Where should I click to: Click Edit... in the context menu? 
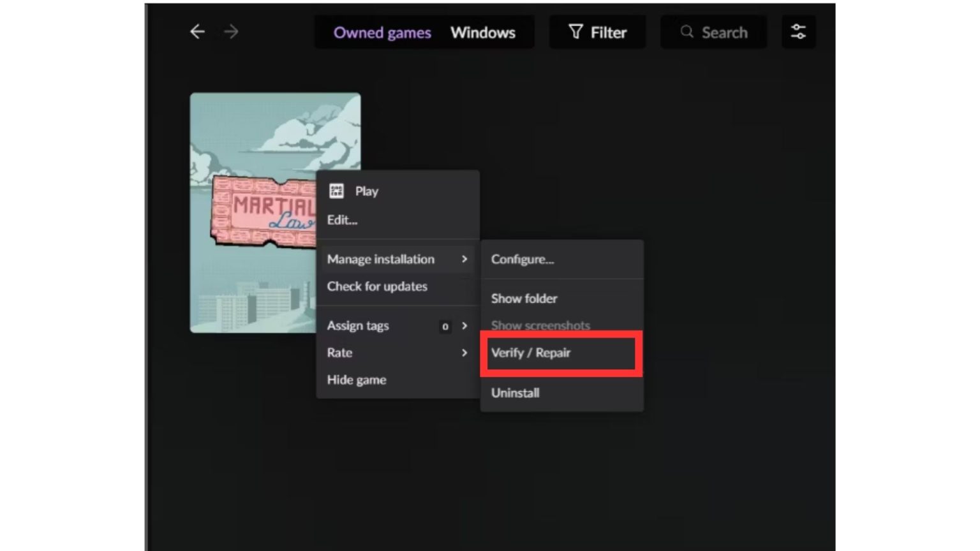pyautogui.click(x=342, y=220)
